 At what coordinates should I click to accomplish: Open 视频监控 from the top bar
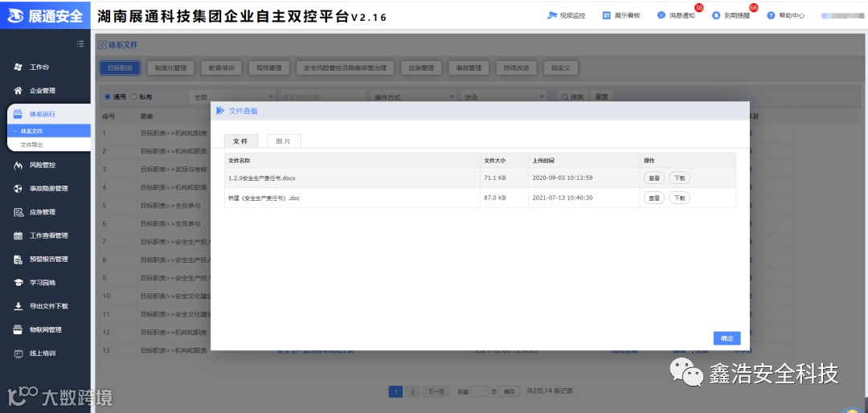tap(567, 15)
